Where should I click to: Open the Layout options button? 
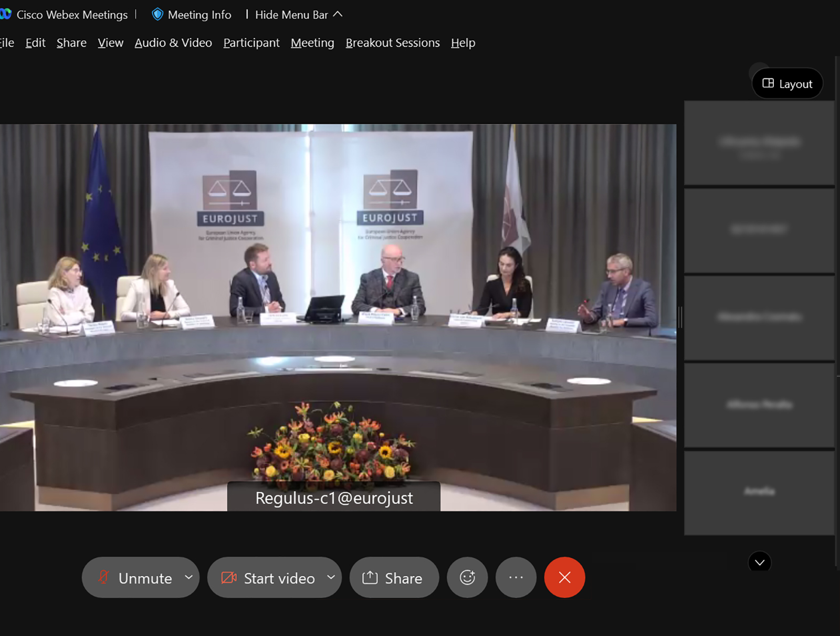tap(787, 83)
